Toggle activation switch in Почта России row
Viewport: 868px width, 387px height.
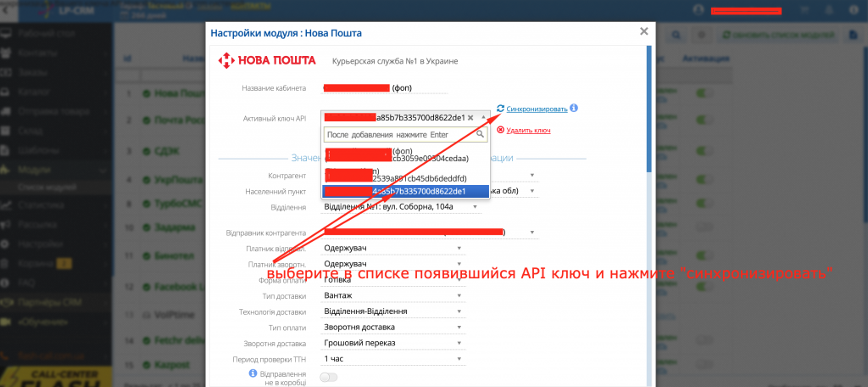click(x=705, y=121)
